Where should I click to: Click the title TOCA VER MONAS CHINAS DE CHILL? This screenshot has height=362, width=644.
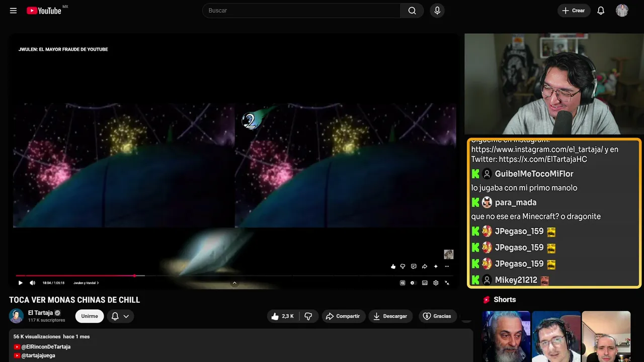pos(74,300)
